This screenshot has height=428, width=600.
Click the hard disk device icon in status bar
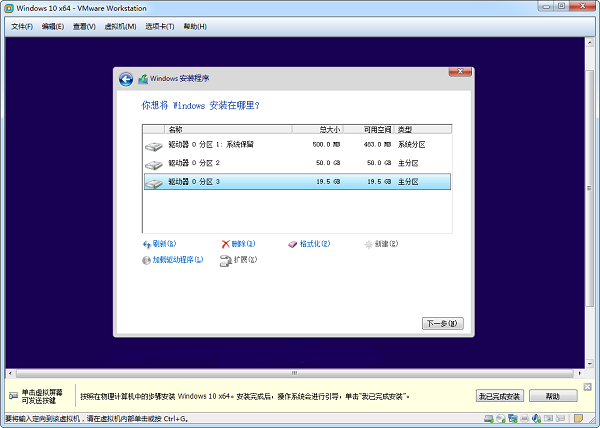coord(489,418)
